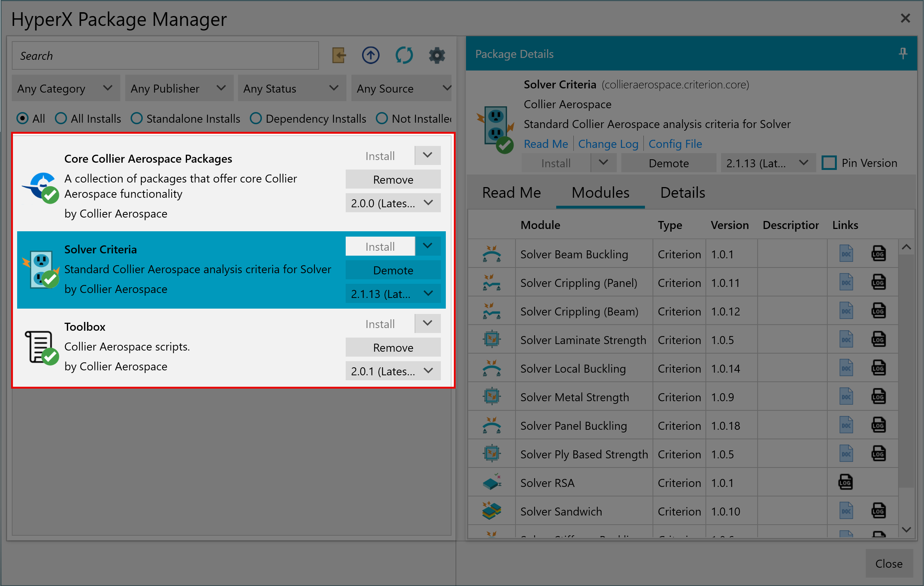Open LOG link for Solver Sandwich
This screenshot has width=924, height=586.
[878, 511]
